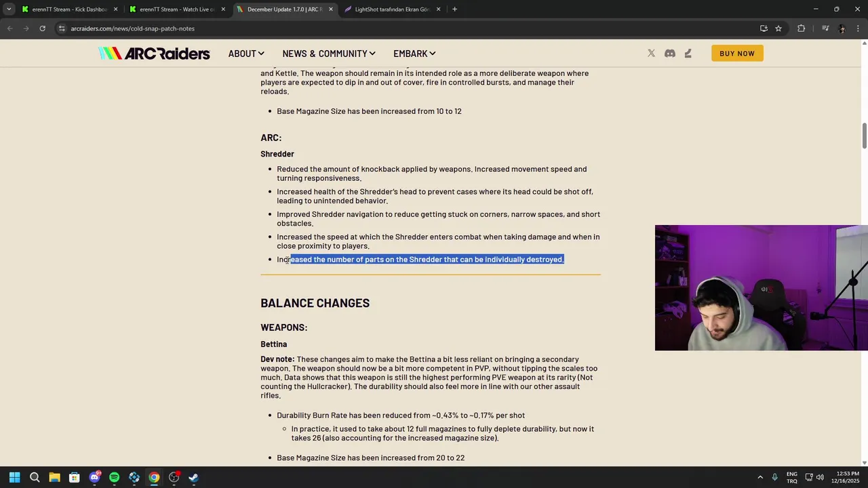Click the address bar URL field

tap(407, 28)
